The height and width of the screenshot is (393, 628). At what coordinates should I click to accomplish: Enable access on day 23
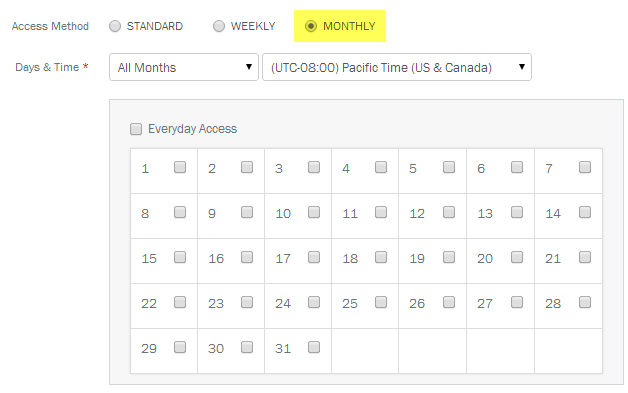[247, 302]
